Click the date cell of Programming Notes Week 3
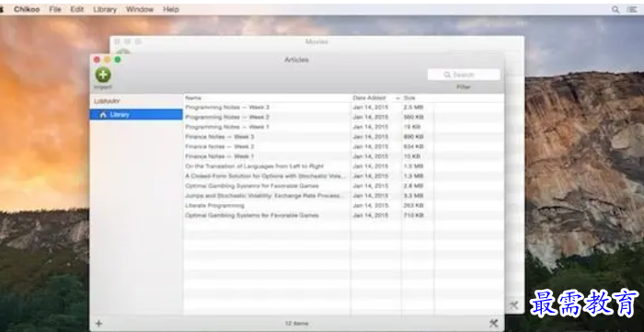 point(371,107)
